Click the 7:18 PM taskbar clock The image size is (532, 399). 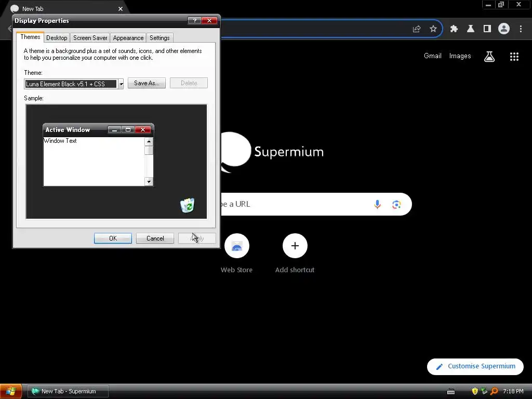(x=513, y=391)
